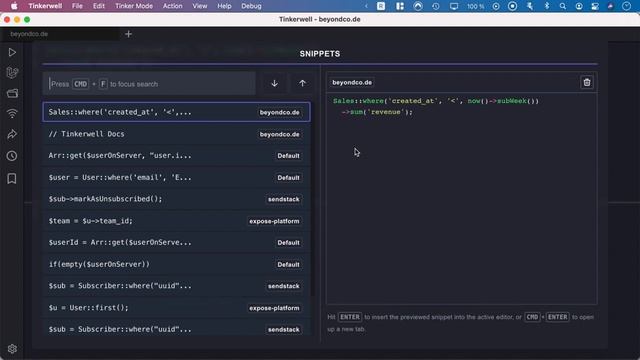Image resolution: width=640 pixels, height=360 pixels.
Task: Open the history clock icon
Action: (12, 156)
